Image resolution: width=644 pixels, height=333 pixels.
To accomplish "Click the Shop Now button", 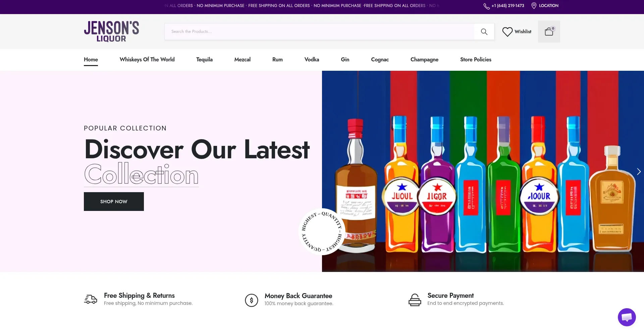I will 114,202.
